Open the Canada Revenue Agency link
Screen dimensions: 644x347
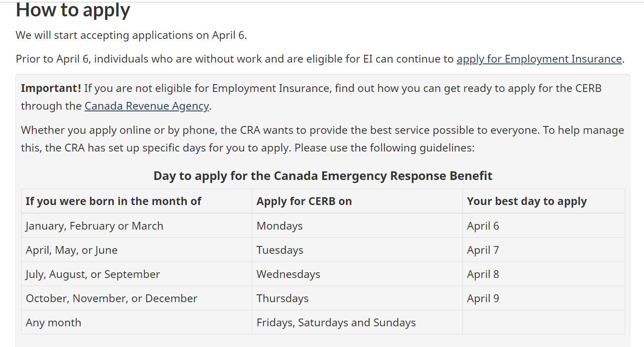click(147, 106)
